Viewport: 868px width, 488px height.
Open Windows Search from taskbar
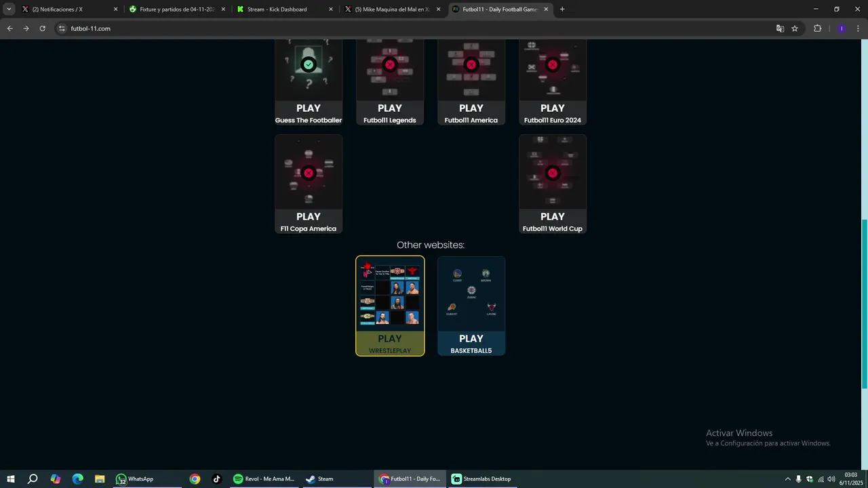(33, 479)
